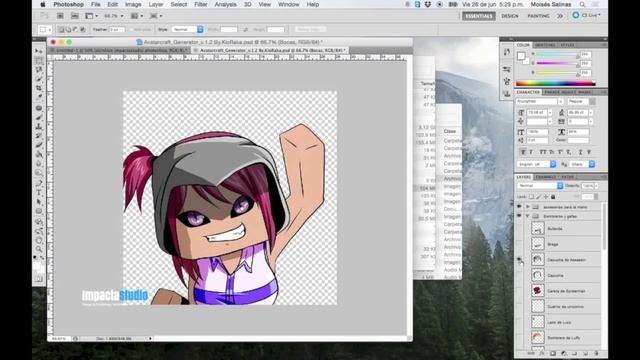The width and height of the screenshot is (640, 360).
Task: Select the Lasso tool in toolbox
Action: (x=39, y=69)
